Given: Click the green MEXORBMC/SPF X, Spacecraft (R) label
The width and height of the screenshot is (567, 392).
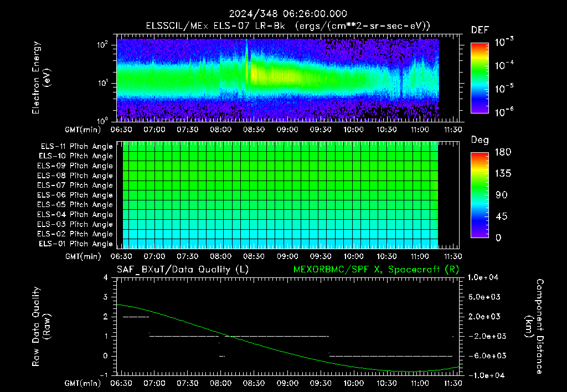Looking at the screenshot, I should tap(376, 270).
